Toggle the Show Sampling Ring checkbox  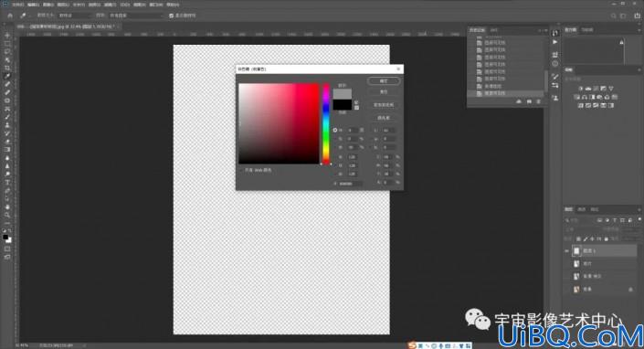pyautogui.click(x=171, y=16)
